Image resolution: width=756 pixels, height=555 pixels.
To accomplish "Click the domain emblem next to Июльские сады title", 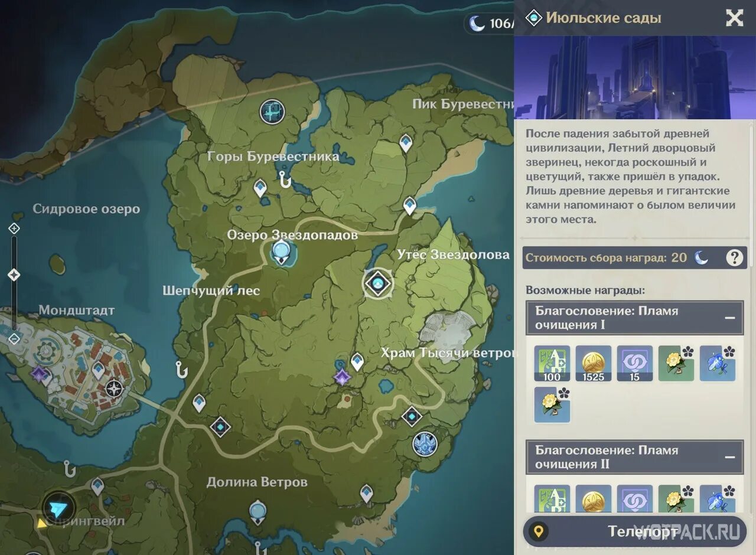I will pos(533,18).
